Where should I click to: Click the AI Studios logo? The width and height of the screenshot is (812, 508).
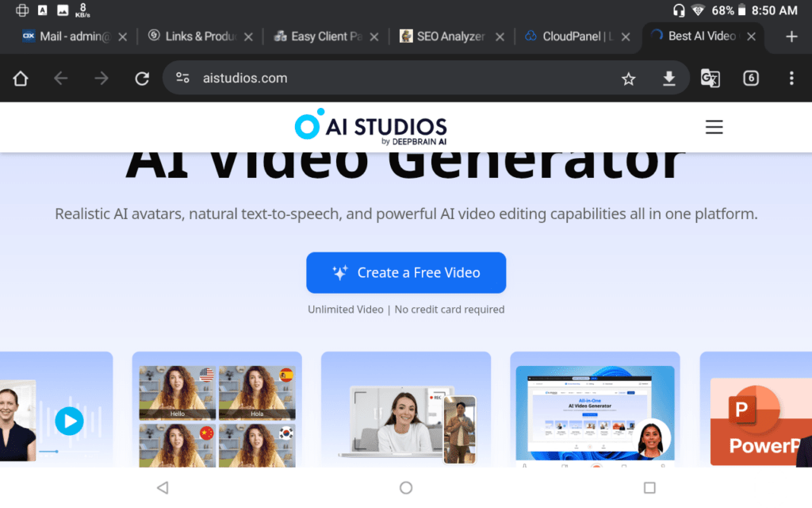tap(371, 127)
